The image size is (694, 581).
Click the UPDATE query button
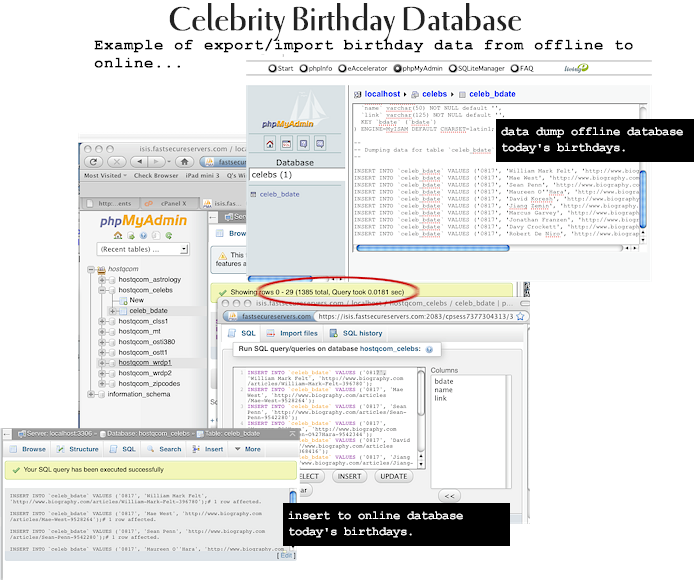click(x=393, y=477)
